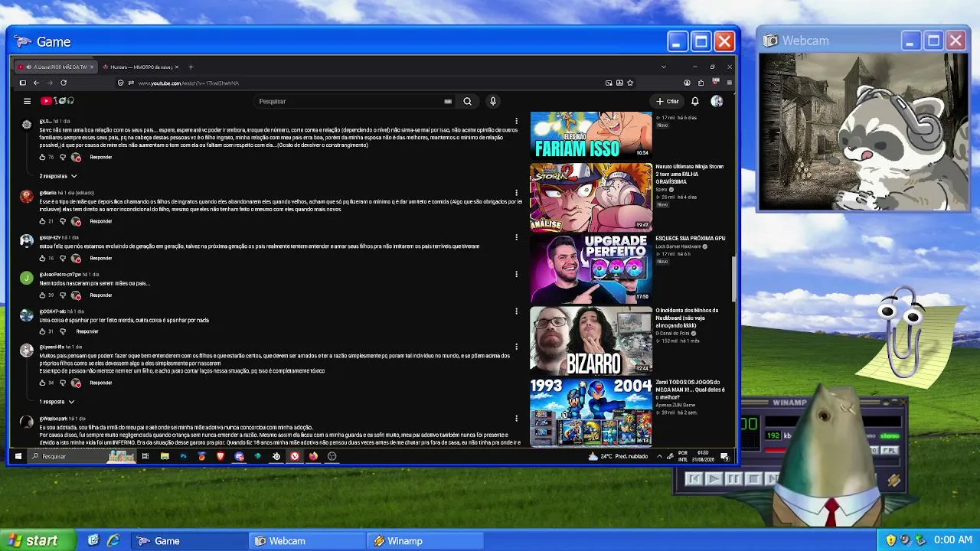
Task: Go back in the browser
Action: [36, 83]
